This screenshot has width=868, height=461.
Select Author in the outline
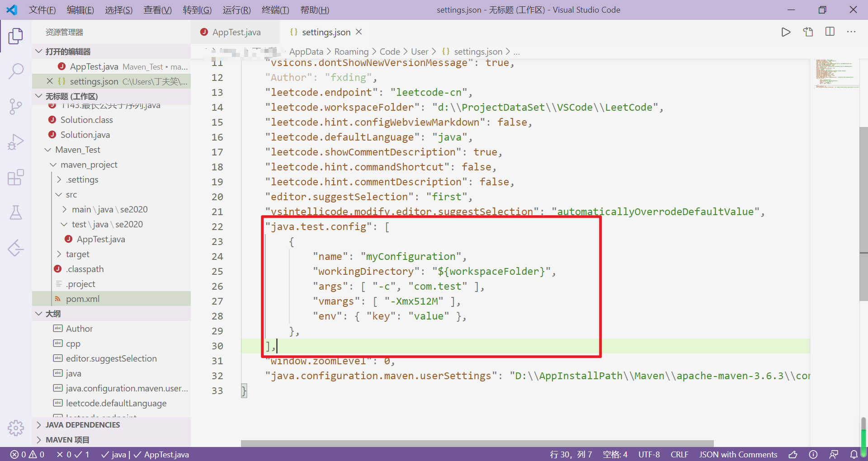[x=79, y=329]
